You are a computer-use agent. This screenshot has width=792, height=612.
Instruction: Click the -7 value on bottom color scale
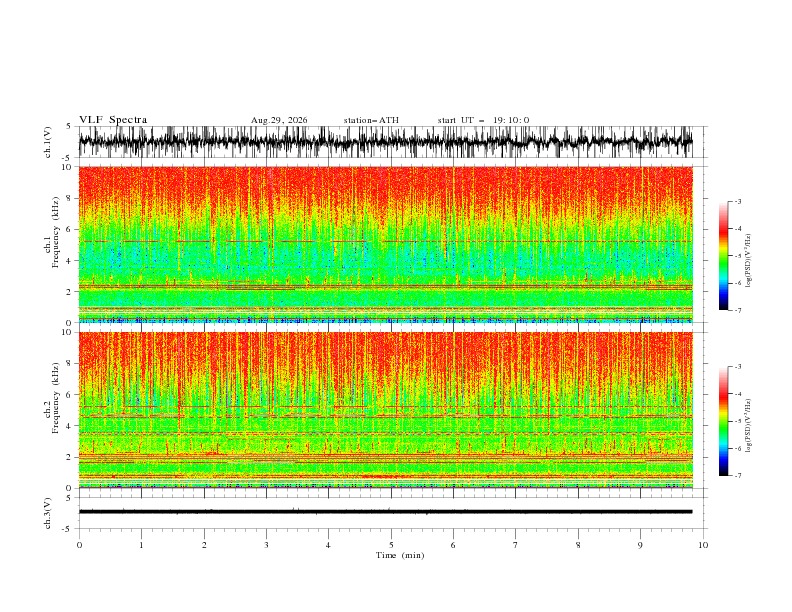coord(737,475)
